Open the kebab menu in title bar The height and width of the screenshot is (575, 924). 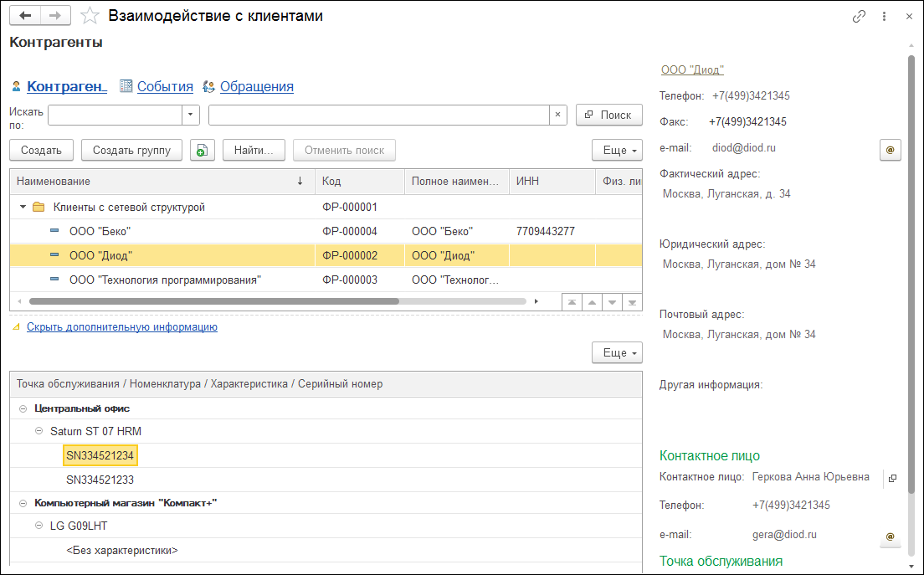point(885,16)
